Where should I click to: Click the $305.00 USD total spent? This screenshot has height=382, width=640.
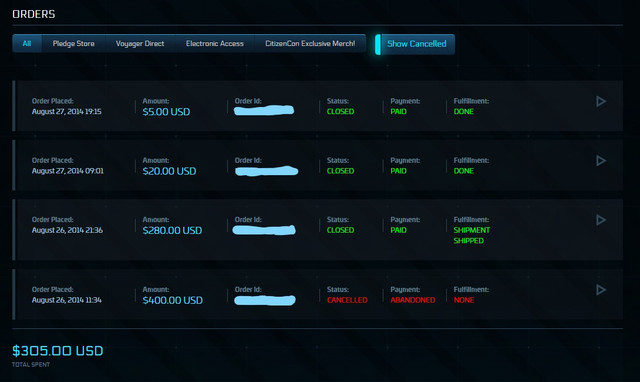click(x=58, y=351)
